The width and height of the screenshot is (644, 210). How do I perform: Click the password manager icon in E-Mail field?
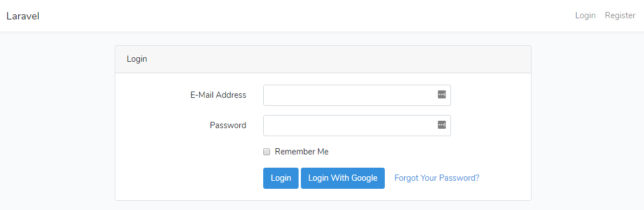click(x=441, y=95)
